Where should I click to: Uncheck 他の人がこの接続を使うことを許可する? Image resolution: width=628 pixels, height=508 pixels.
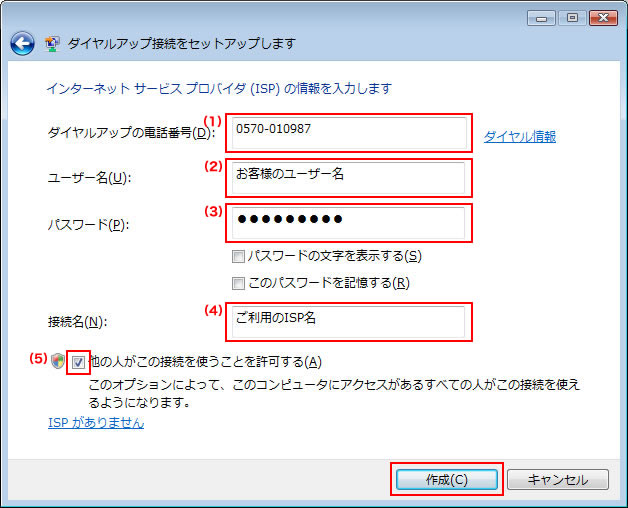[x=79, y=362]
